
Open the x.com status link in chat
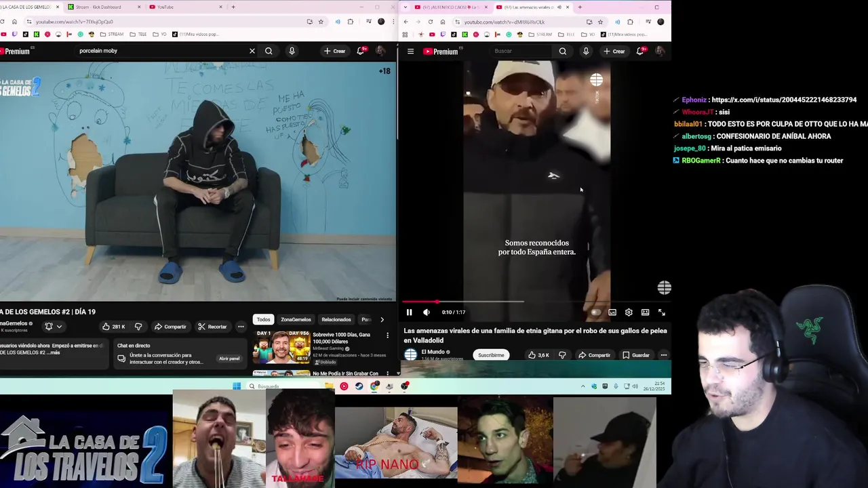pos(784,100)
